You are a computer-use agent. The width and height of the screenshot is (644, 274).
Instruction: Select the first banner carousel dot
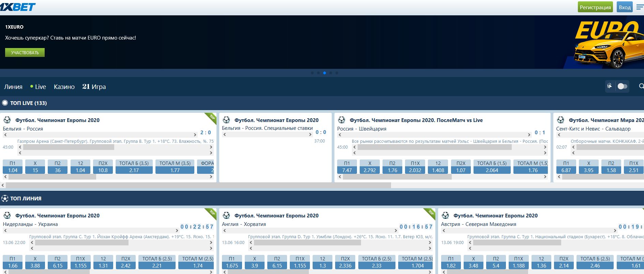pos(312,73)
